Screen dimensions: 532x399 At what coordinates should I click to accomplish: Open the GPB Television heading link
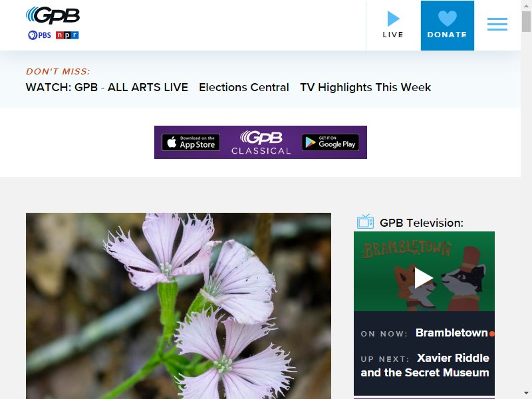coord(422,223)
